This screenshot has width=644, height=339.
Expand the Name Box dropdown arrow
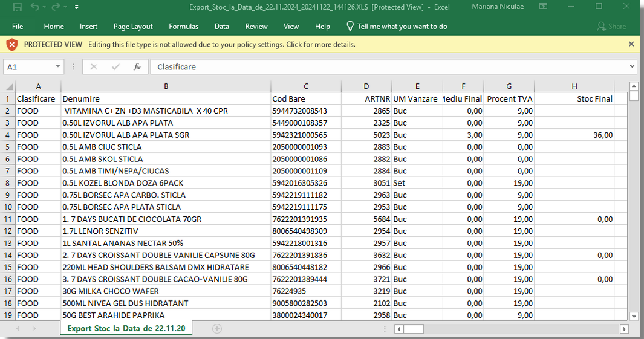point(58,66)
